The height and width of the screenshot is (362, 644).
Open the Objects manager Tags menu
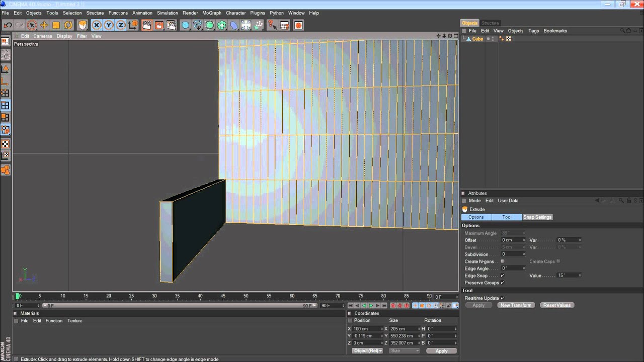coord(533,31)
